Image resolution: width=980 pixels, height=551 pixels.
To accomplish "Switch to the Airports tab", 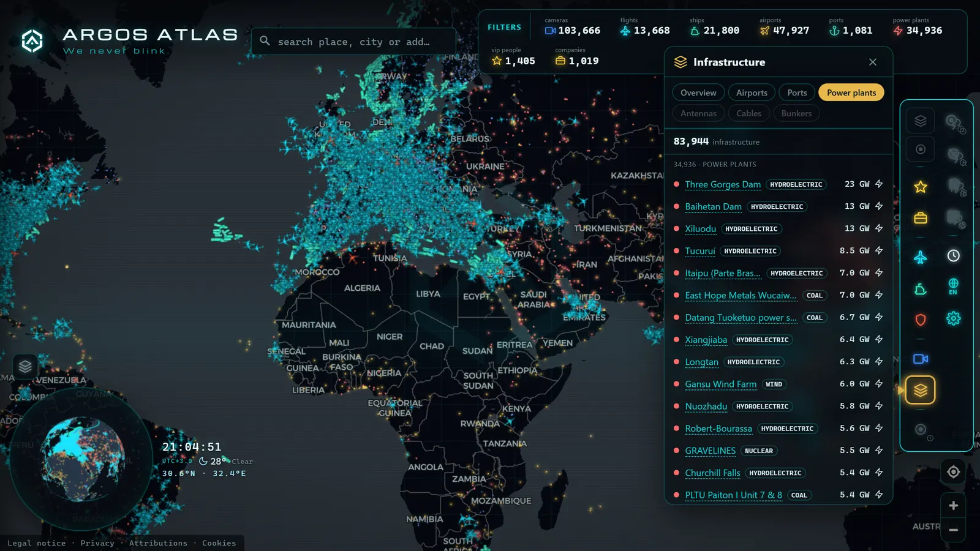I will tap(752, 92).
